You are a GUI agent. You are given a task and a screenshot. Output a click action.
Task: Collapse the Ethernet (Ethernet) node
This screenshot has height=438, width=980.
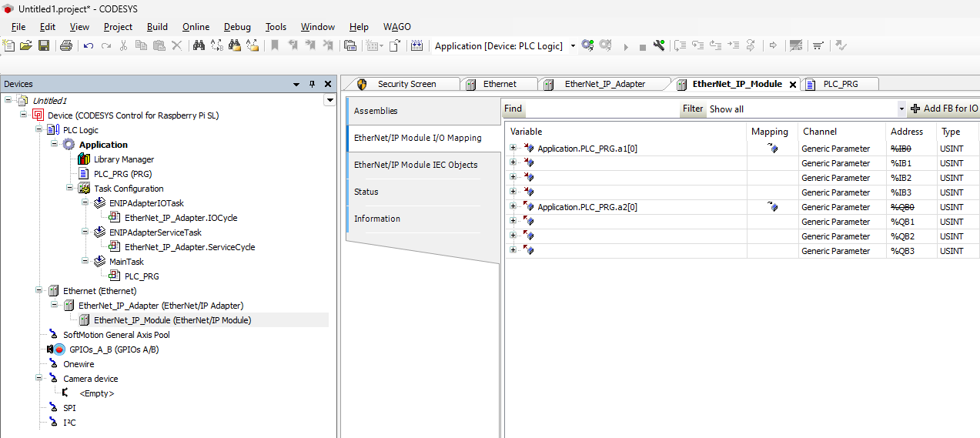[39, 290]
